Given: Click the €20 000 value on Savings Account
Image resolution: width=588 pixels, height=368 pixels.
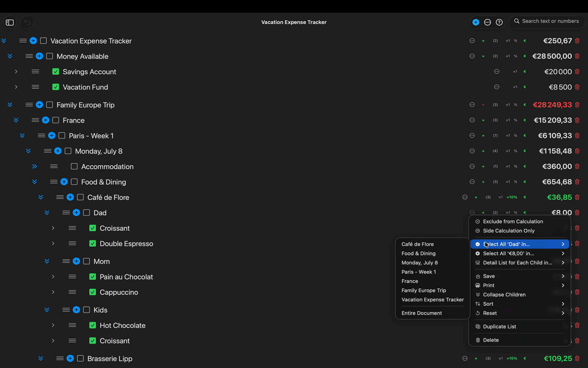Looking at the screenshot, I should pyautogui.click(x=558, y=72).
